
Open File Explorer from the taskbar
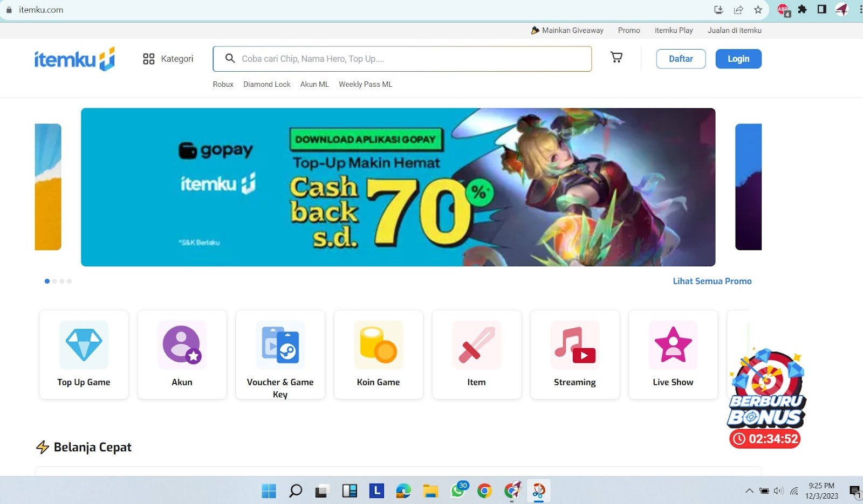click(x=430, y=491)
